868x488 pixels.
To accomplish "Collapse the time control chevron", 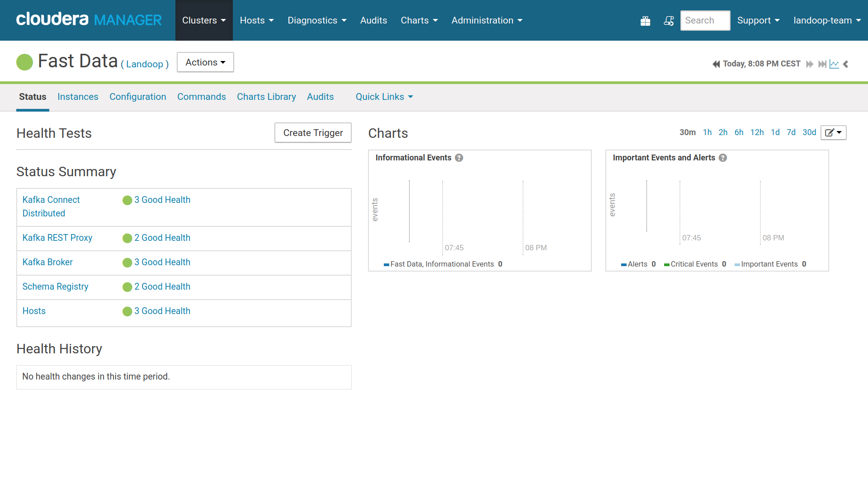I will tap(845, 64).
